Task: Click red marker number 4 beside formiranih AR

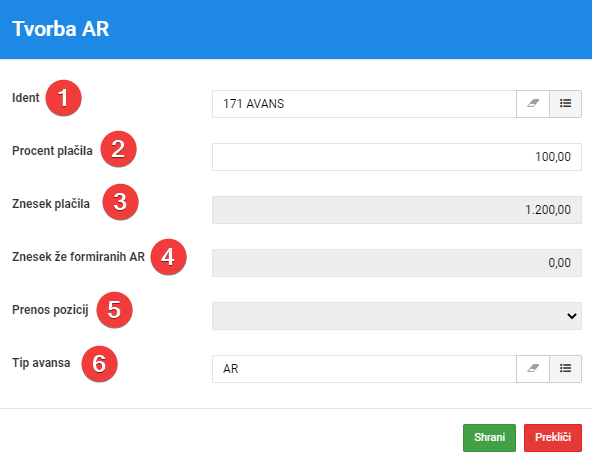Action: (168, 257)
